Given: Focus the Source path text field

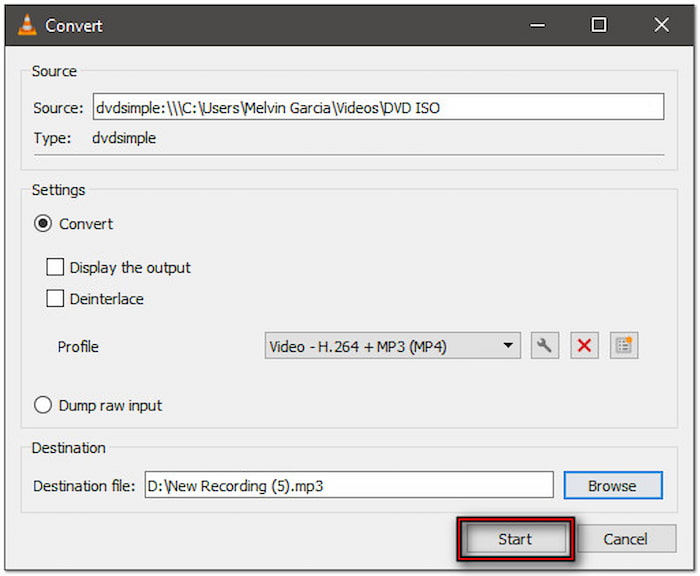Looking at the screenshot, I should click(378, 107).
